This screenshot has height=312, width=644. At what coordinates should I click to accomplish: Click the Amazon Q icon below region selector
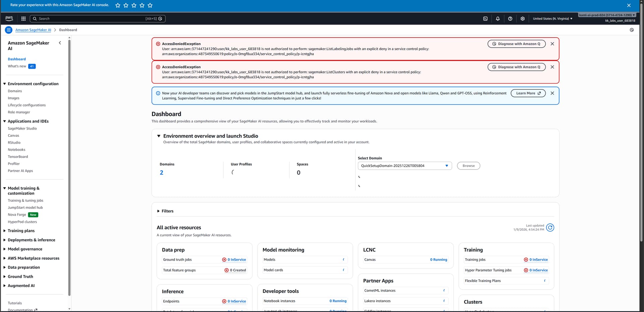632,30
